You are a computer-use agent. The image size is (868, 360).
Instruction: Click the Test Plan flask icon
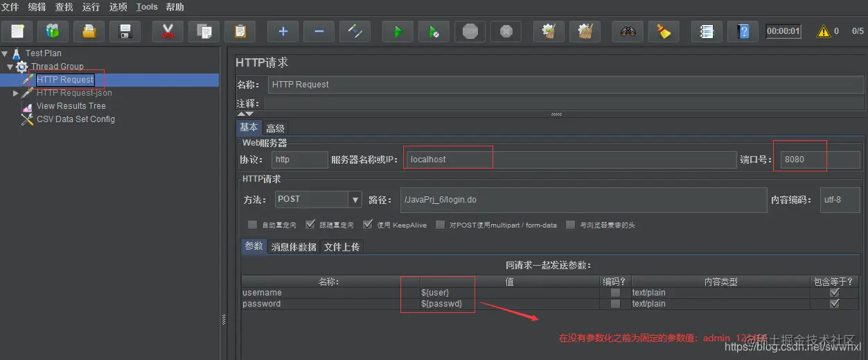[16, 53]
